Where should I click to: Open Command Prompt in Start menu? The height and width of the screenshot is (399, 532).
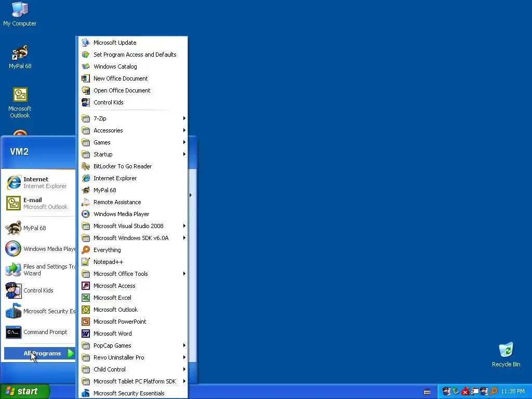click(39, 332)
